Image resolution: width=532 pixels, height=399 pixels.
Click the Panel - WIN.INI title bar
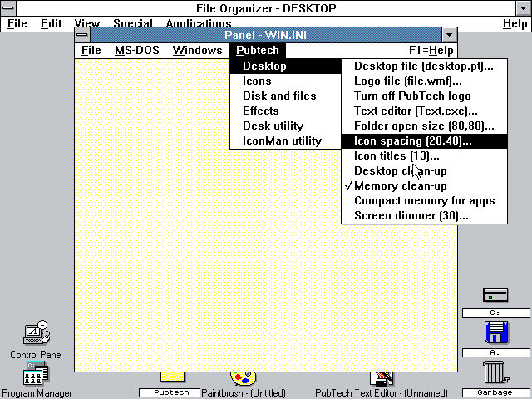(x=266, y=35)
